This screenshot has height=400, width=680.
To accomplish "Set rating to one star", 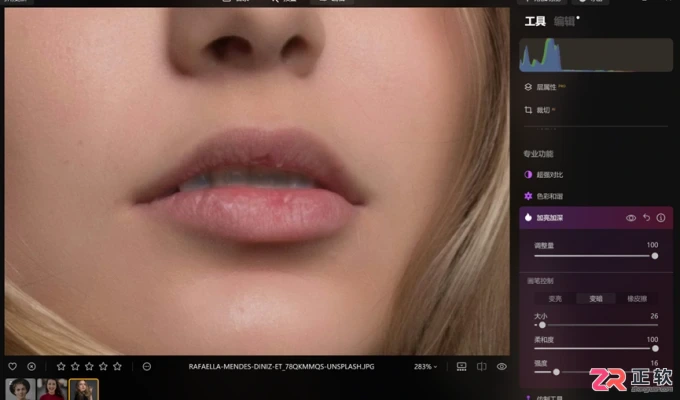I will point(61,367).
